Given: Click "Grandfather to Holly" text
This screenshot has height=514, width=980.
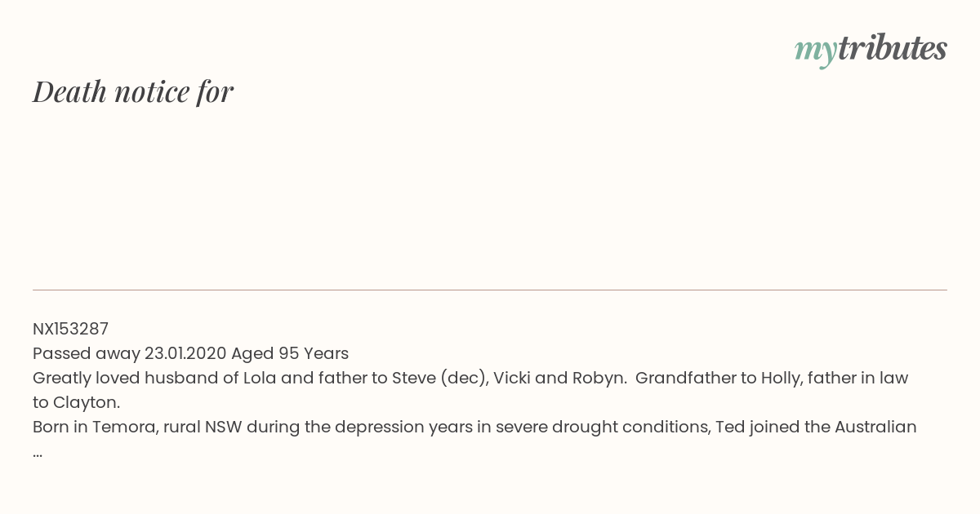Looking at the screenshot, I should pos(709,378).
